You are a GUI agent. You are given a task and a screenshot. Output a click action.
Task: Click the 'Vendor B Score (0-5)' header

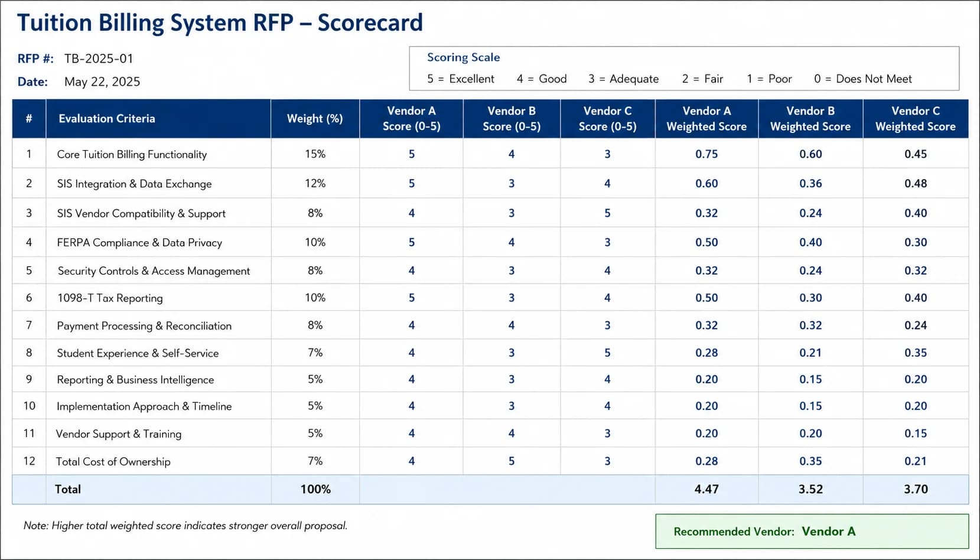tap(512, 118)
